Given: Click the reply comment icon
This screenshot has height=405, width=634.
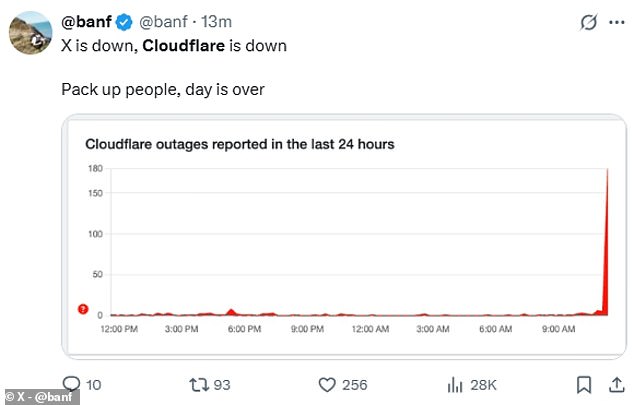Looking at the screenshot, I should pos(71,384).
